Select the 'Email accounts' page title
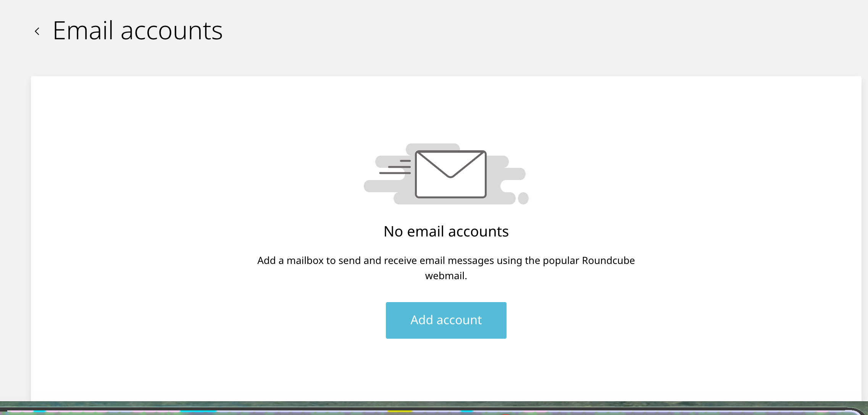868x415 pixels. [137, 31]
